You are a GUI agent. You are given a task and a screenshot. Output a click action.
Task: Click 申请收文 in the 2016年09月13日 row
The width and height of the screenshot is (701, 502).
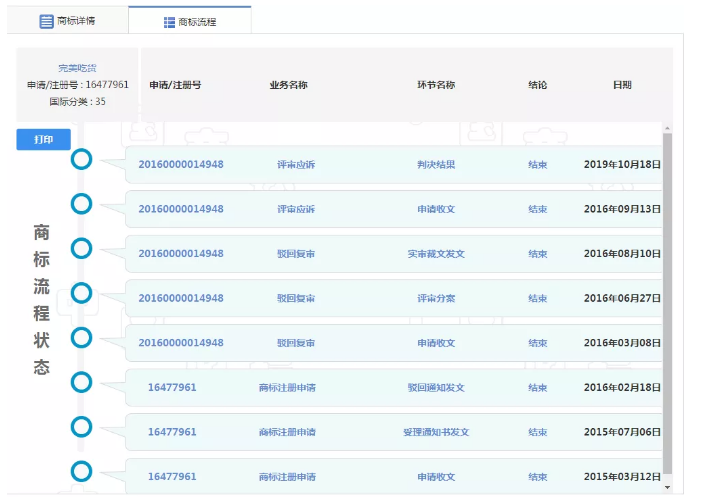(436, 209)
